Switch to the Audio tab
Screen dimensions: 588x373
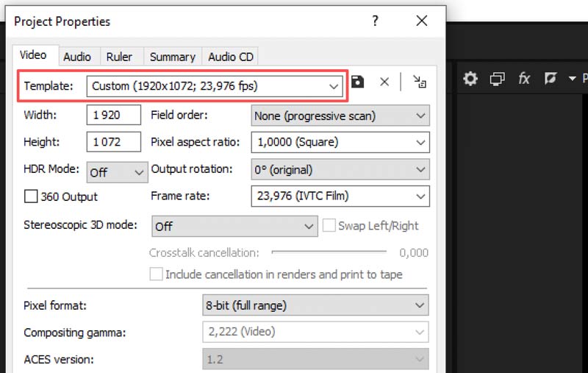pyautogui.click(x=77, y=57)
